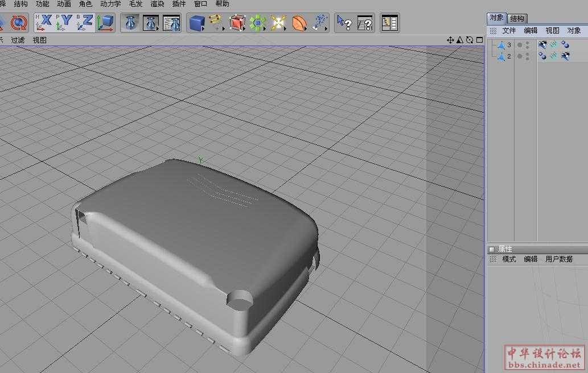Click the deformer object icon

[x=299, y=23]
